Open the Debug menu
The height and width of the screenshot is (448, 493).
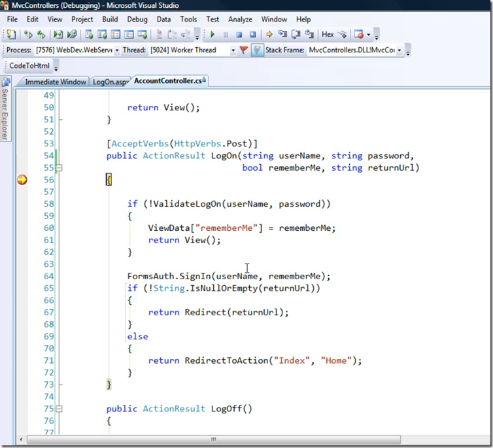pos(137,19)
